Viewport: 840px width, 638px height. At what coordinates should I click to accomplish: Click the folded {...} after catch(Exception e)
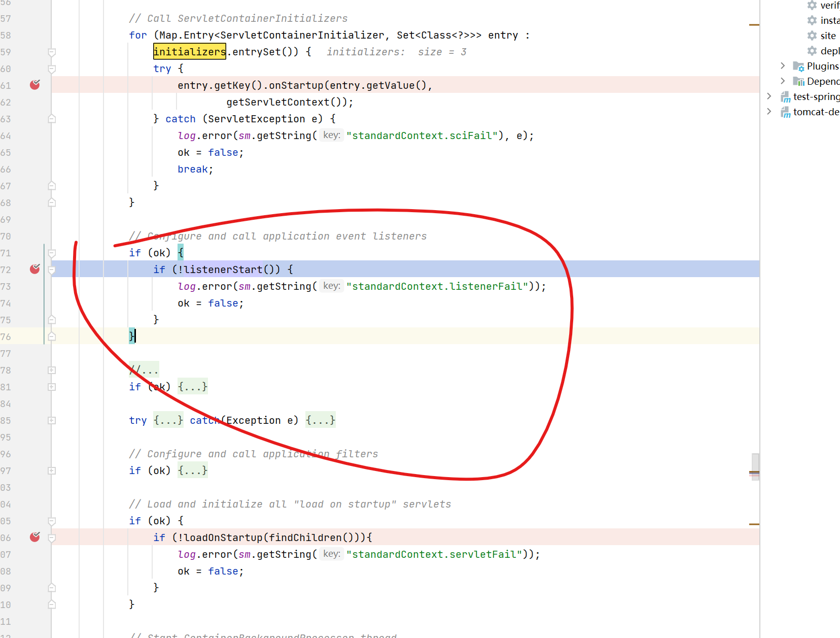tap(321, 420)
